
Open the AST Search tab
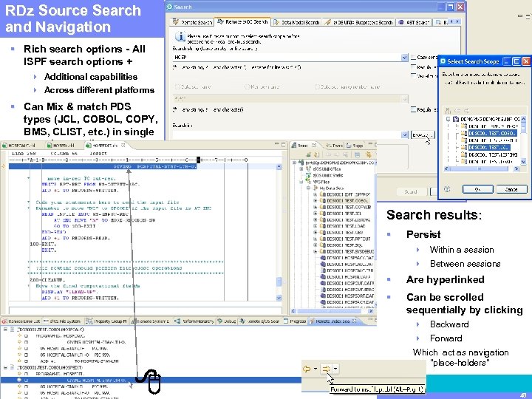[414, 22]
